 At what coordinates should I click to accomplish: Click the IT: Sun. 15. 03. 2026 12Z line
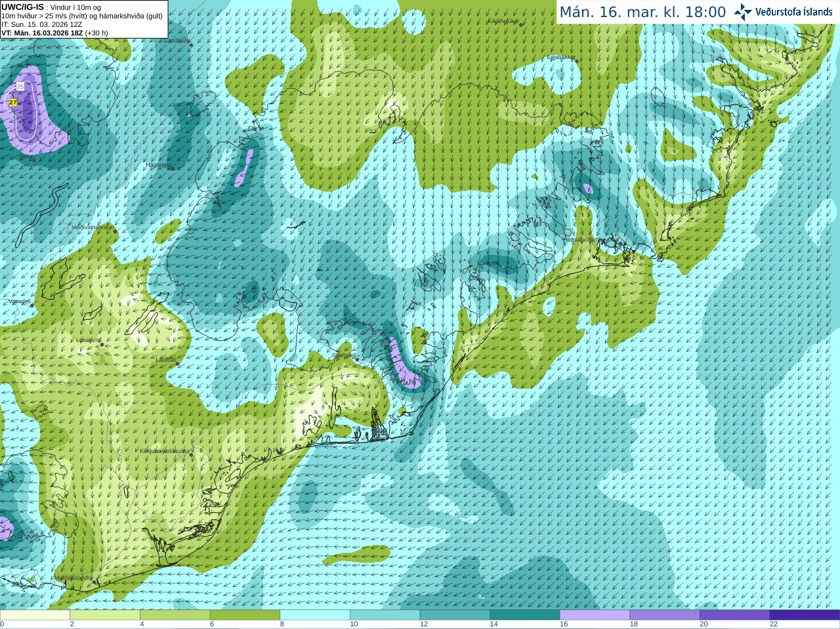coord(42,24)
